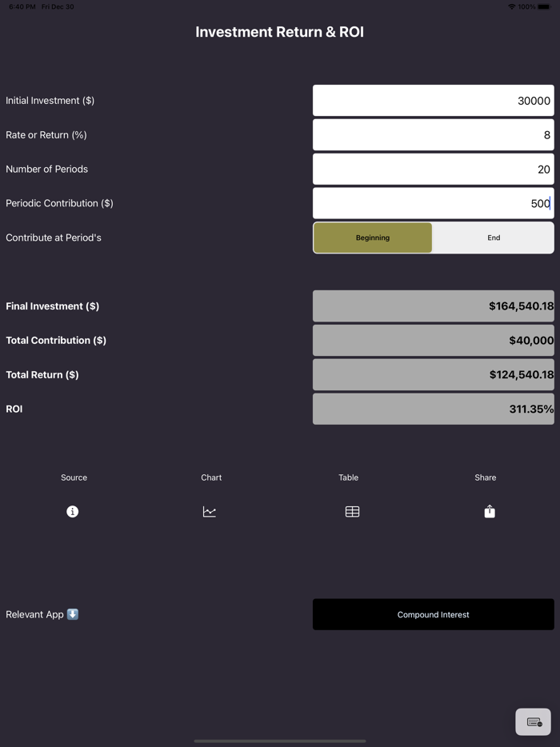The height and width of the screenshot is (747, 560).
Task: Open the Chart view icon
Action: click(210, 511)
